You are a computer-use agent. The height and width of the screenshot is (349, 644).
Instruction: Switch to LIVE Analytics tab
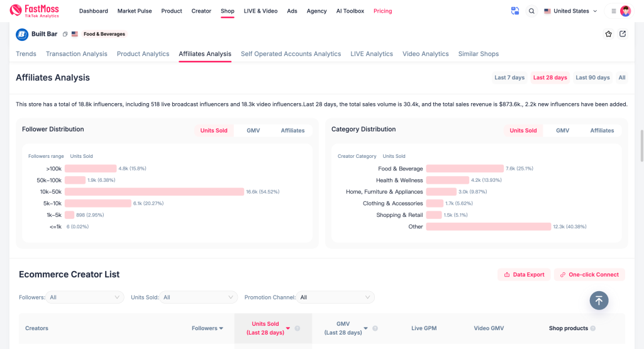pyautogui.click(x=372, y=54)
